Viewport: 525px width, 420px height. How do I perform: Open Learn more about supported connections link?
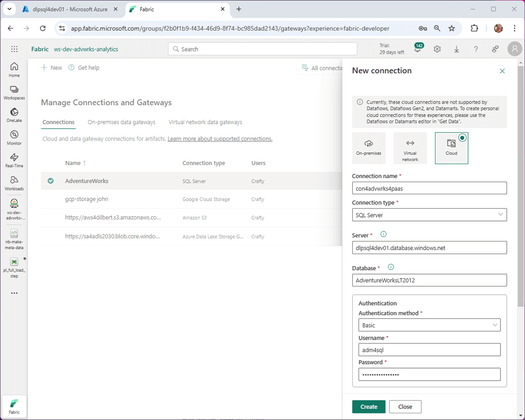[x=220, y=139]
